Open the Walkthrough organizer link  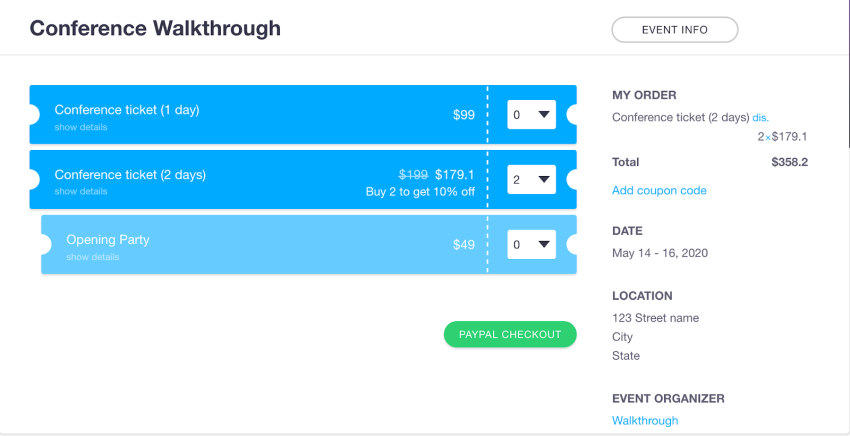645,421
